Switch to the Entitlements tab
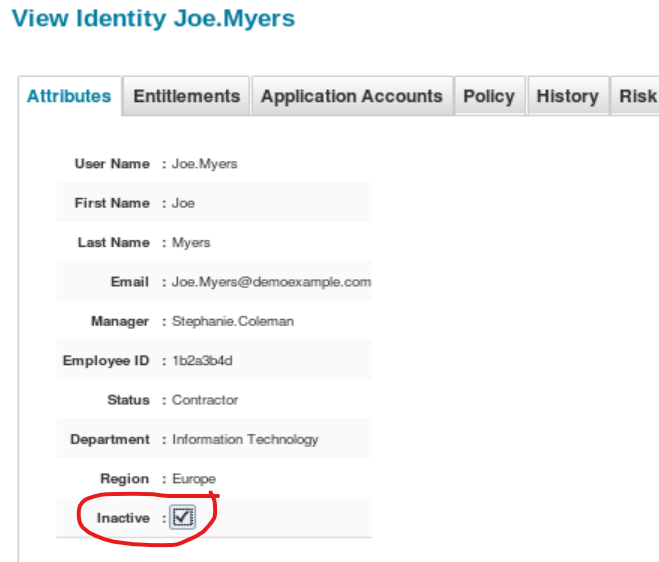Image resolution: width=659 pixels, height=562 pixels. 186,97
